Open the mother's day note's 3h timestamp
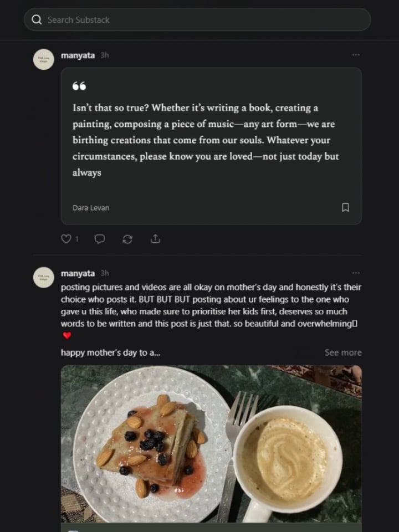The width and height of the screenshot is (399, 532). point(105,273)
